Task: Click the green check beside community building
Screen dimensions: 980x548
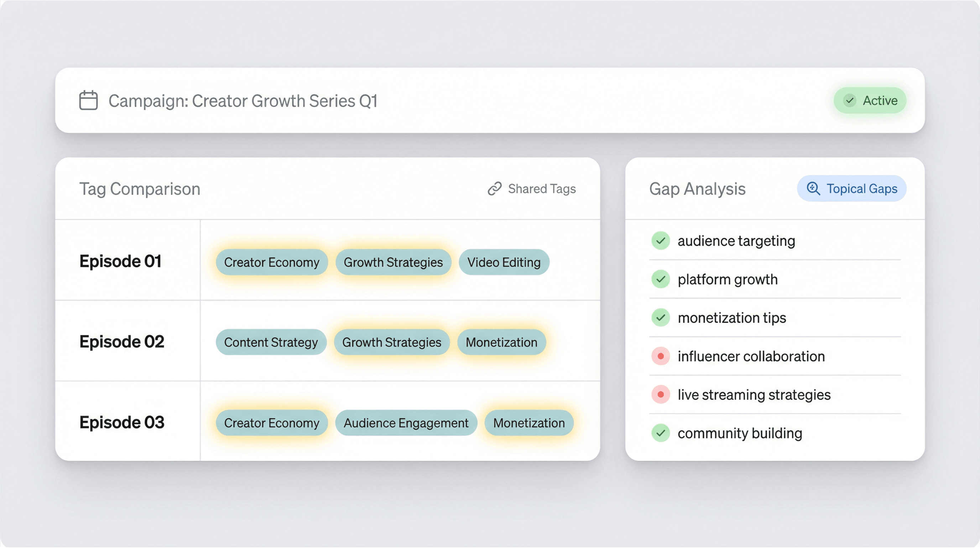Action: click(x=661, y=433)
